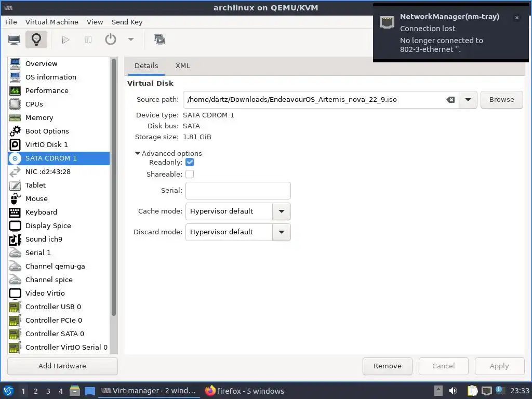Pause the virtual machine
The image size is (532, 399).
tap(88, 39)
